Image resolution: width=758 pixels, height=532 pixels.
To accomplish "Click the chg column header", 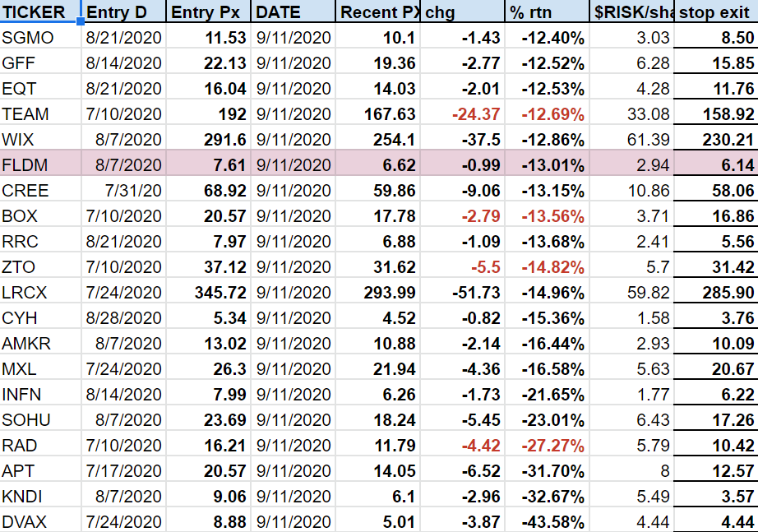I will pyautogui.click(x=462, y=12).
